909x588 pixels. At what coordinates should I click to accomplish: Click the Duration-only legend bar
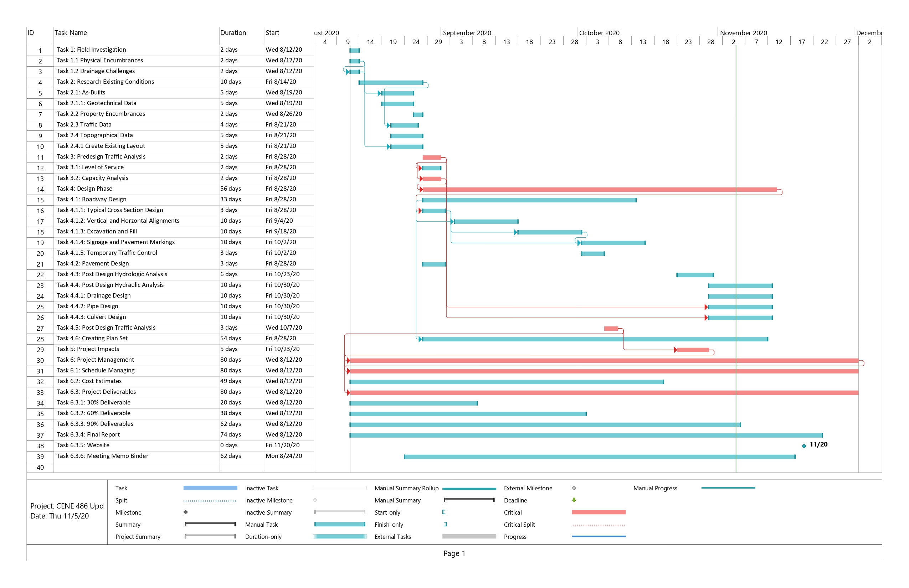pos(339,536)
